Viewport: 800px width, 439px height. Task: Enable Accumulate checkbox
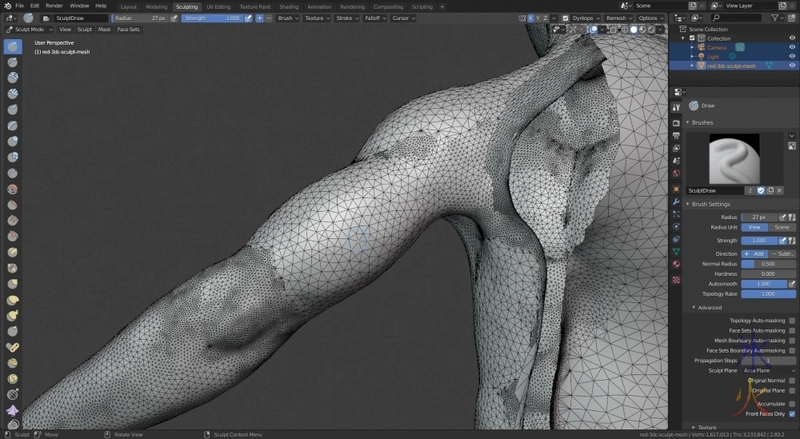pos(792,404)
